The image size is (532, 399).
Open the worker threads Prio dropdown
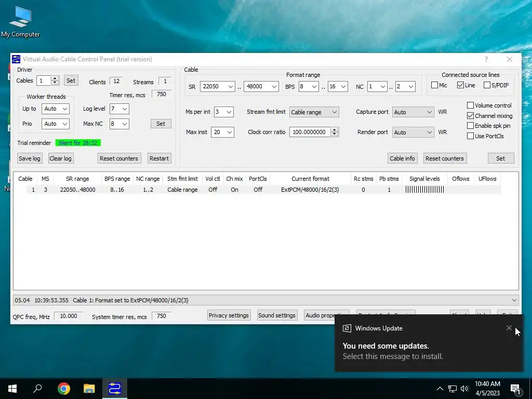pyautogui.click(x=56, y=124)
